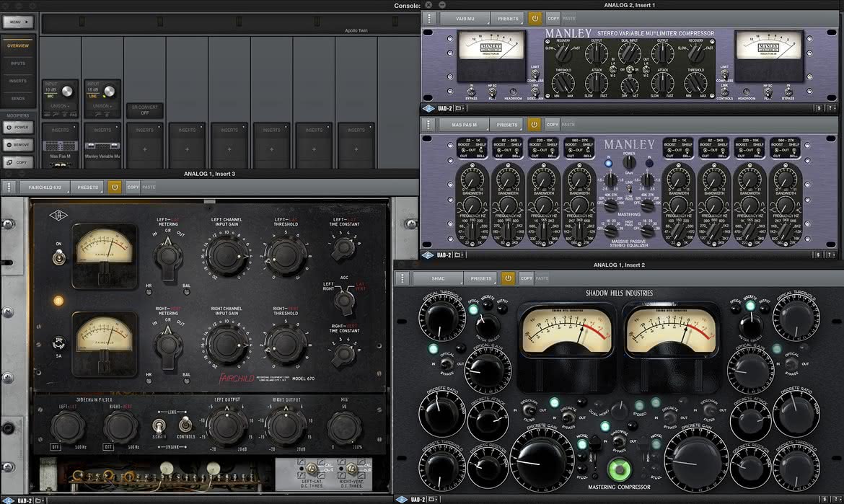Open Presets dropdown in Mas Pas M window
The image size is (844, 504).
click(506, 125)
